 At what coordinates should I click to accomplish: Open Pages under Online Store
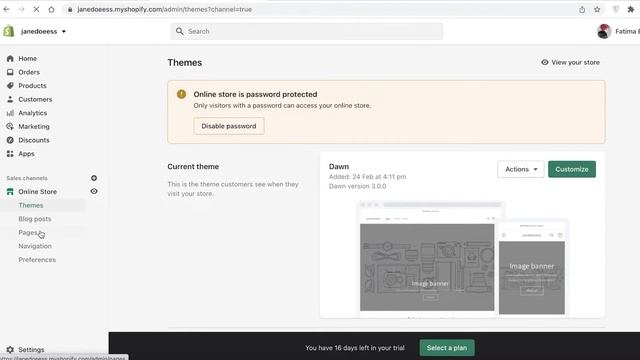pyautogui.click(x=28, y=233)
